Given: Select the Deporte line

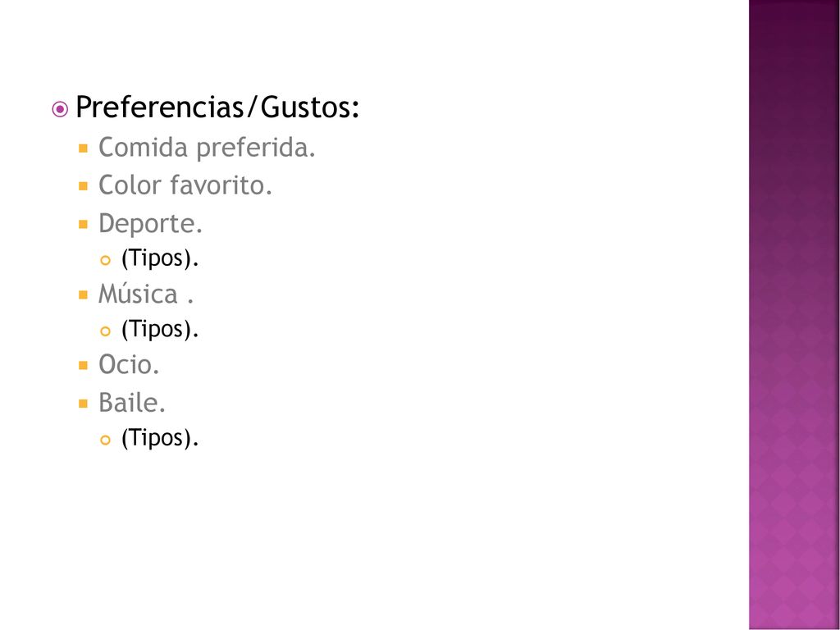Looking at the screenshot, I should [x=151, y=224].
